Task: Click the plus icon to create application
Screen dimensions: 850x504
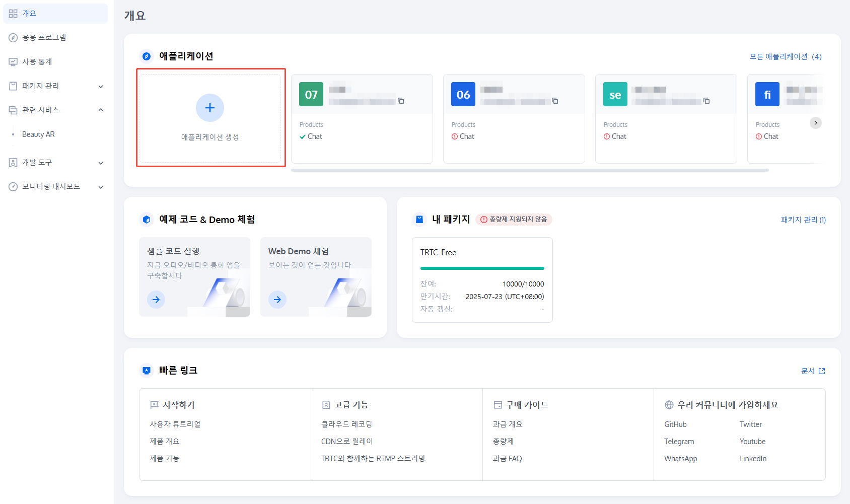Action: coord(210,108)
